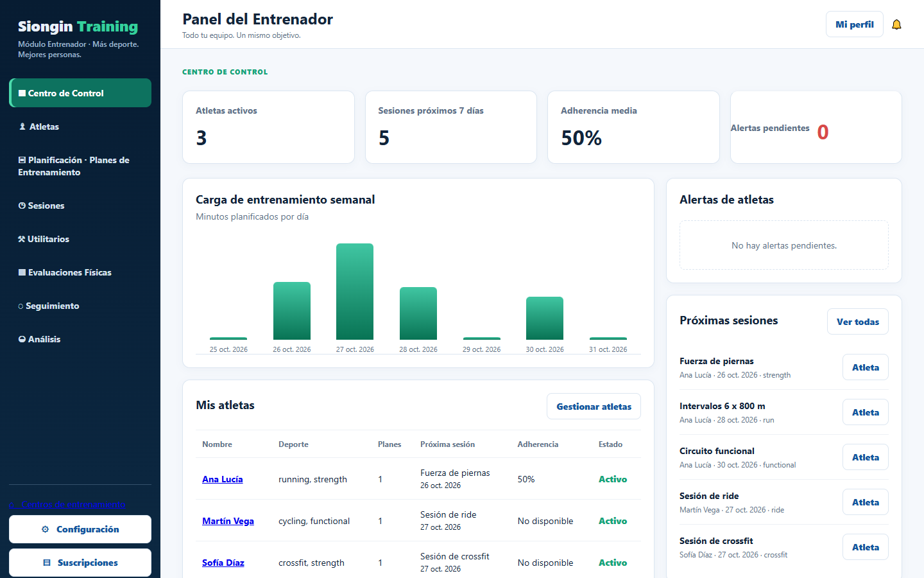924x578 pixels.
Task: Open Sofía Díaz's athlete profile link
Action: 223,563
